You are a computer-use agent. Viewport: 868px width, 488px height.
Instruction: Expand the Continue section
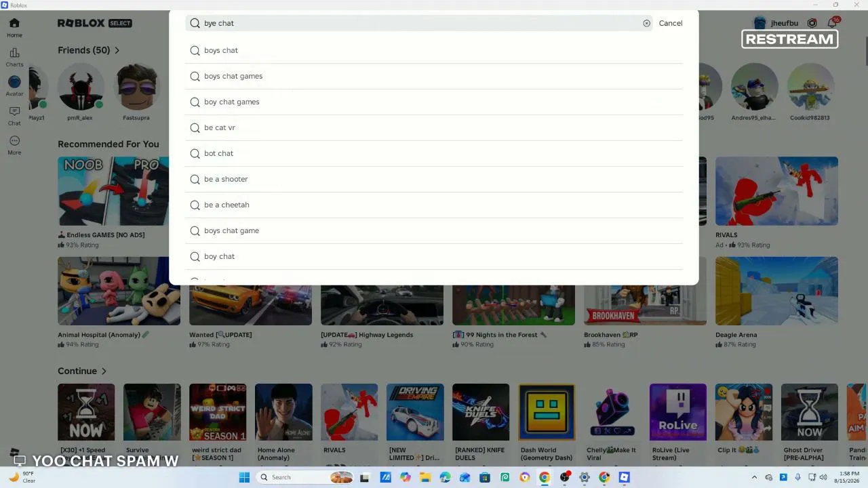point(82,371)
